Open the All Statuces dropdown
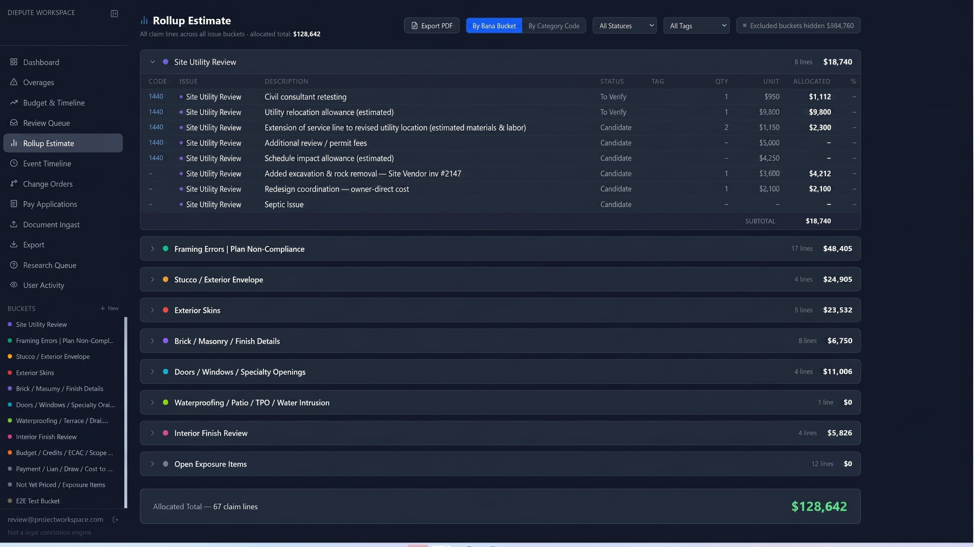980x547 pixels. (x=624, y=26)
